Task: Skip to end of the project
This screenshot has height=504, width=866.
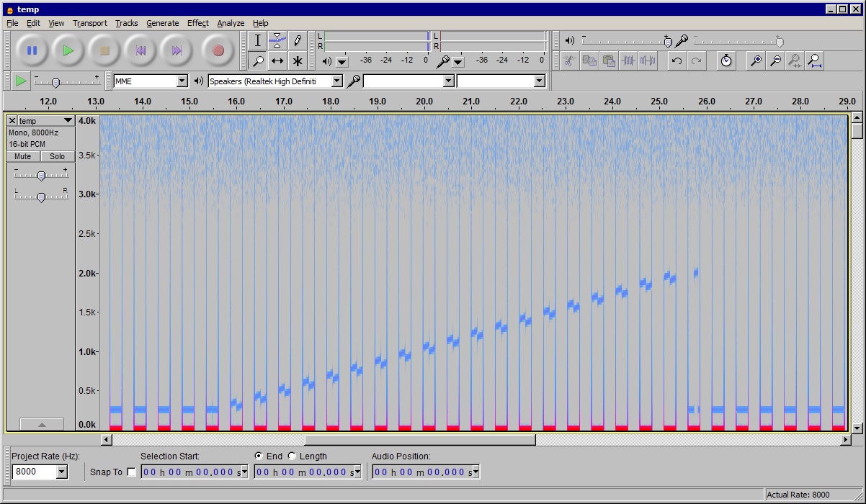Action: [177, 50]
